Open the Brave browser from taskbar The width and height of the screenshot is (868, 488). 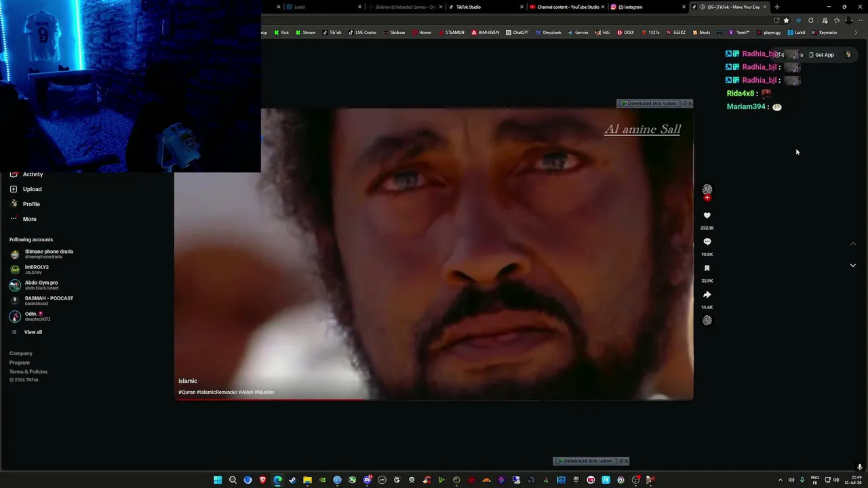(x=262, y=480)
